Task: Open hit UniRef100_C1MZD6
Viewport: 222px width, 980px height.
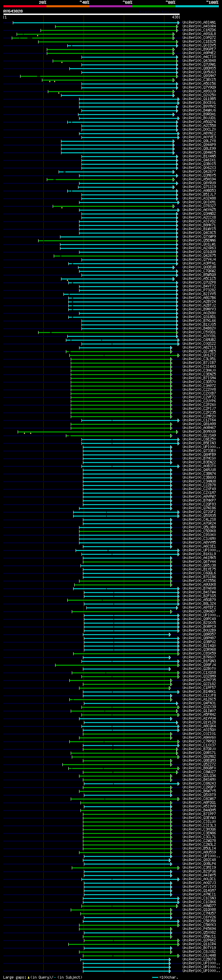Action: 199,30
